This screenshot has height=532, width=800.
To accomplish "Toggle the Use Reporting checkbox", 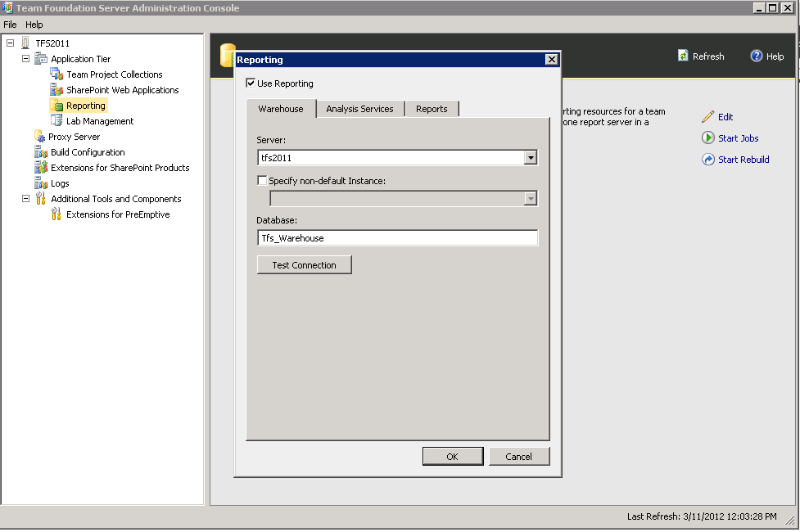I will pyautogui.click(x=251, y=83).
